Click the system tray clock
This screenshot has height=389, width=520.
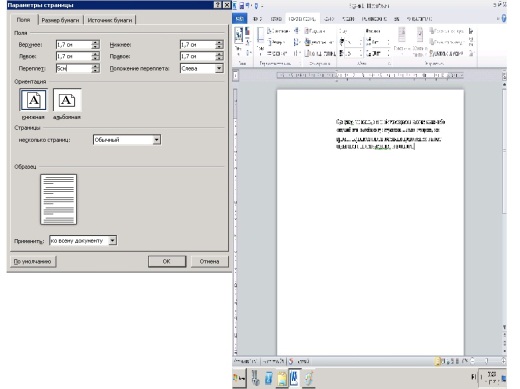pyautogui.click(x=492, y=378)
